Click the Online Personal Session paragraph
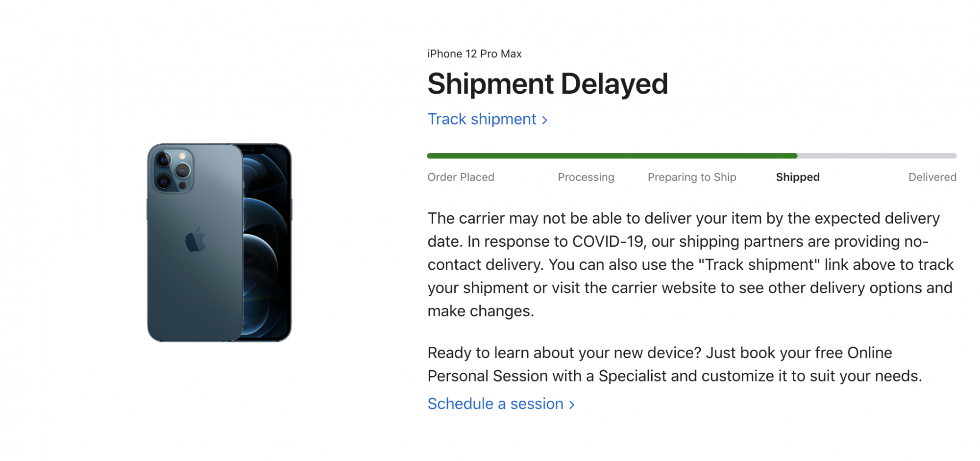980x461 pixels. 675,364
